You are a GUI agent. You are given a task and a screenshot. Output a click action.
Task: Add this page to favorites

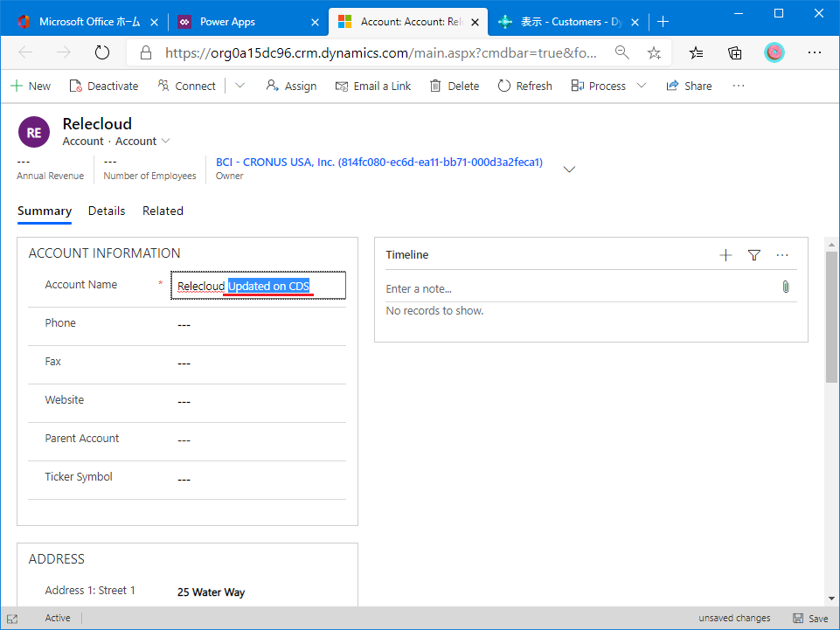(654, 52)
